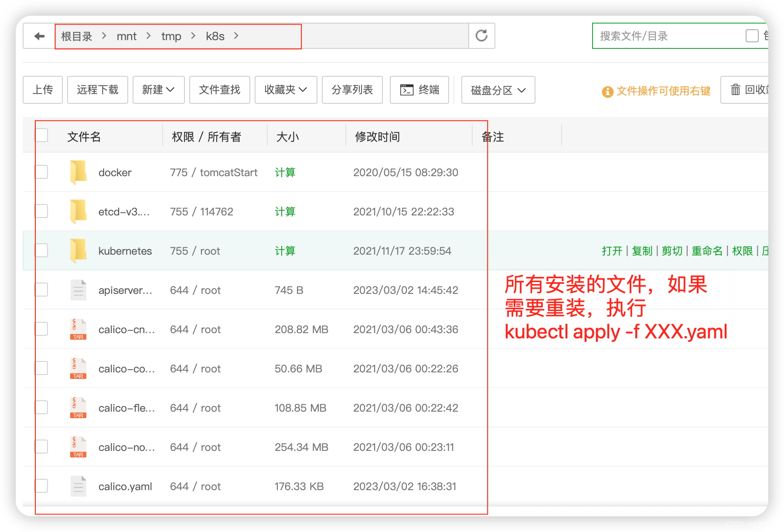Open the 分享列表 share list

tap(352, 90)
